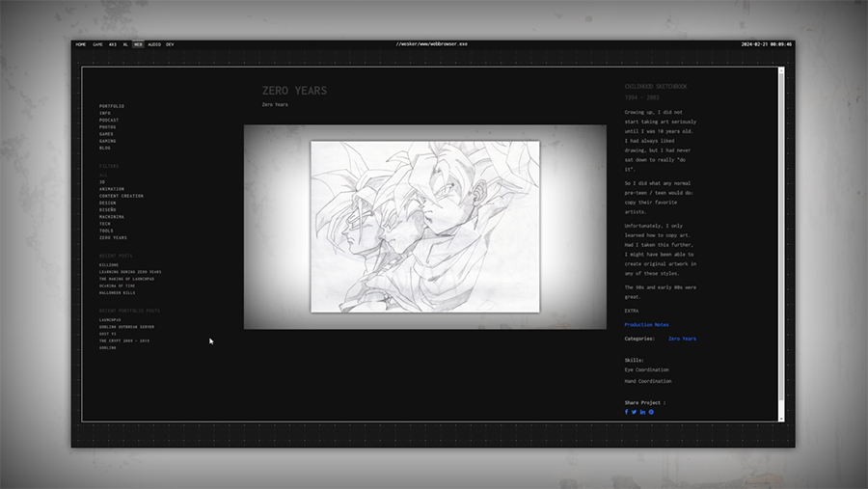Filter portfolio by DESIGN
Image resolution: width=868 pixels, height=489 pixels.
pyautogui.click(x=107, y=204)
